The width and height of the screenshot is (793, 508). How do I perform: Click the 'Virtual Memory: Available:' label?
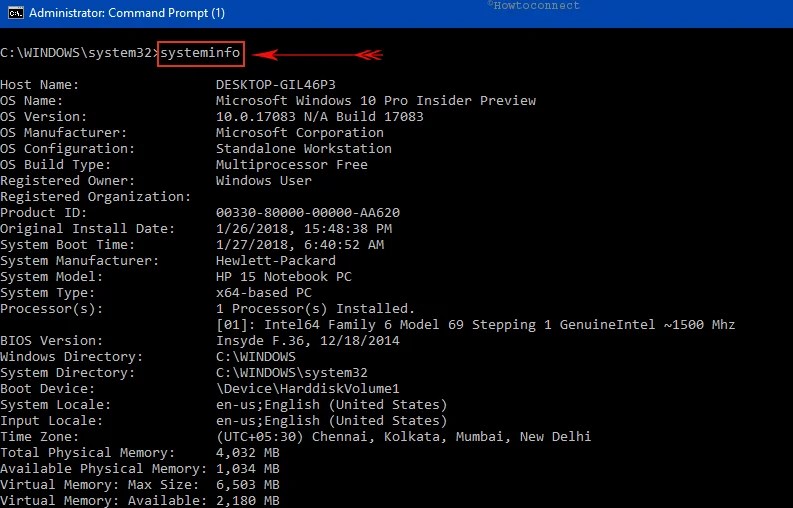click(x=103, y=500)
